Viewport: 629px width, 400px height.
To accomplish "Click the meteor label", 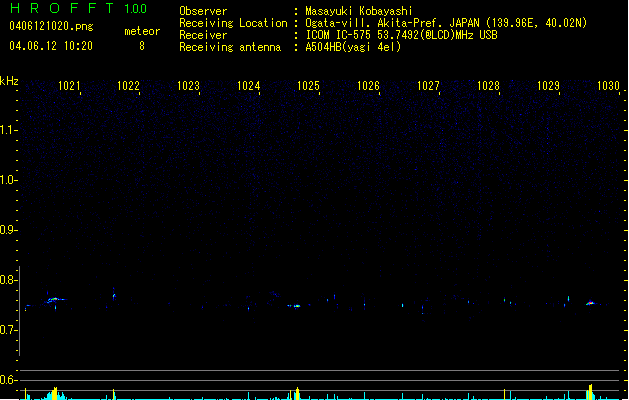I will (x=142, y=31).
